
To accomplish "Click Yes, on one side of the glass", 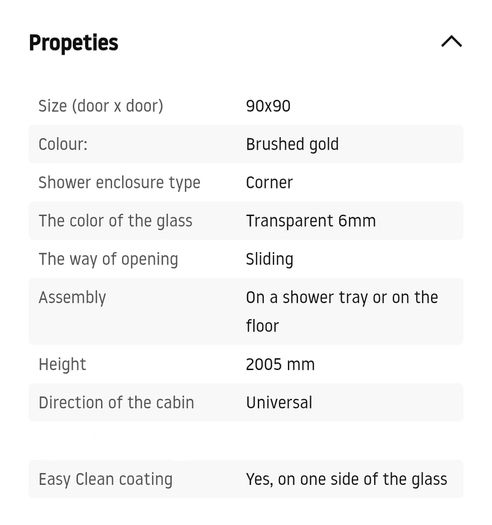I will coord(347,479).
